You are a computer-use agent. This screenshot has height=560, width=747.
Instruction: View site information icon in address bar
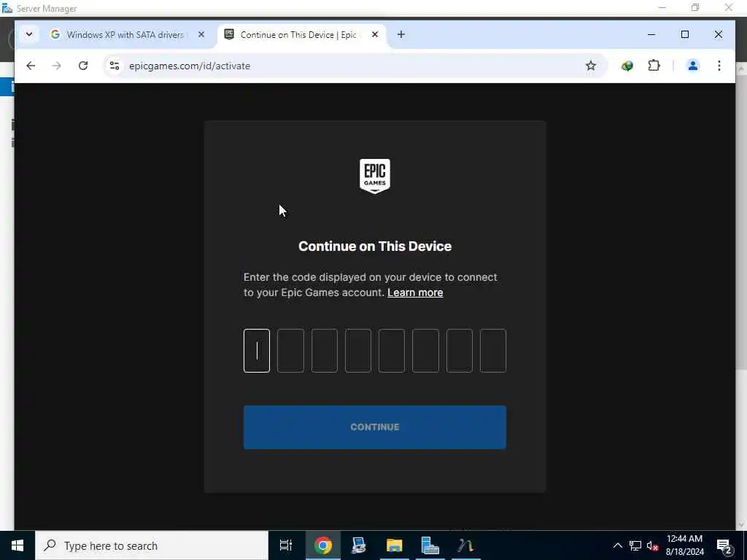click(115, 66)
